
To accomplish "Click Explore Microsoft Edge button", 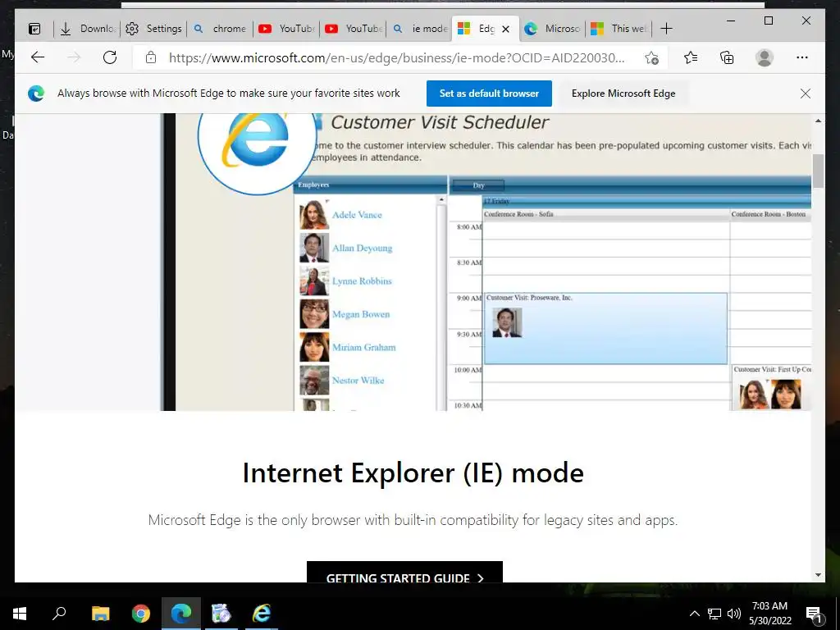I will 623,94.
